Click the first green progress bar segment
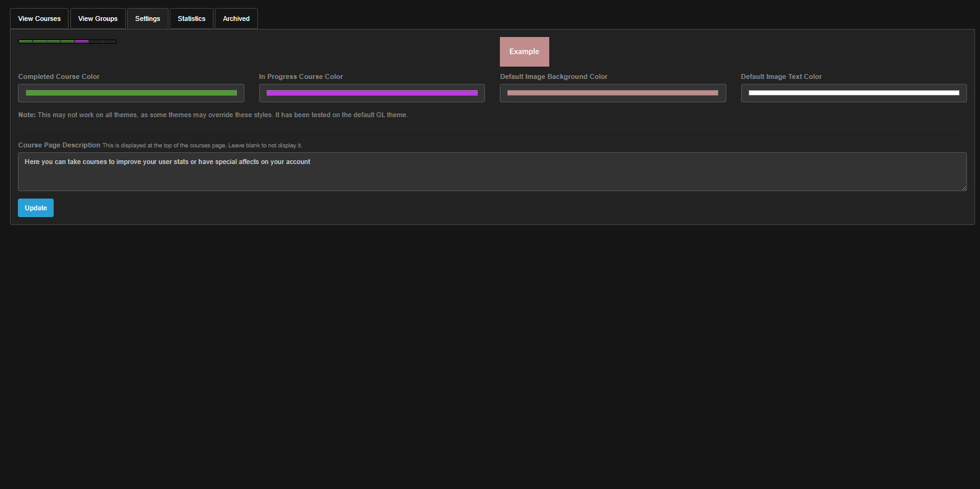The width and height of the screenshot is (980, 489). click(25, 41)
